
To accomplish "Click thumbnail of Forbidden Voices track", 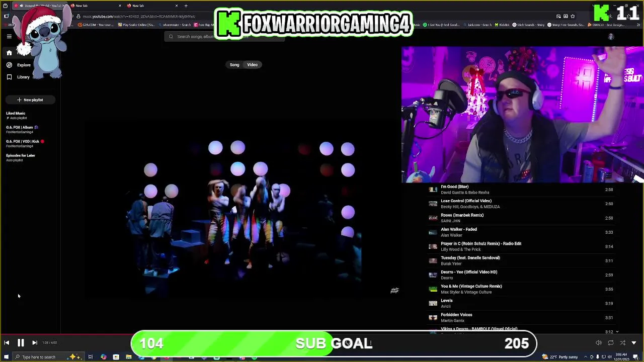I will click(x=433, y=318).
